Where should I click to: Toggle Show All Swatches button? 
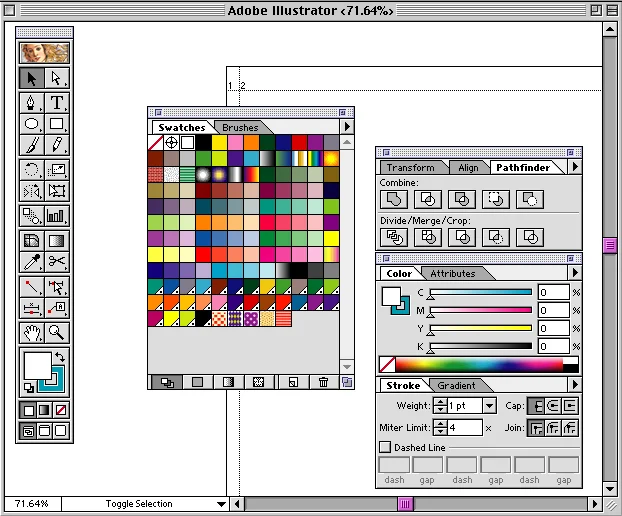[x=167, y=382]
